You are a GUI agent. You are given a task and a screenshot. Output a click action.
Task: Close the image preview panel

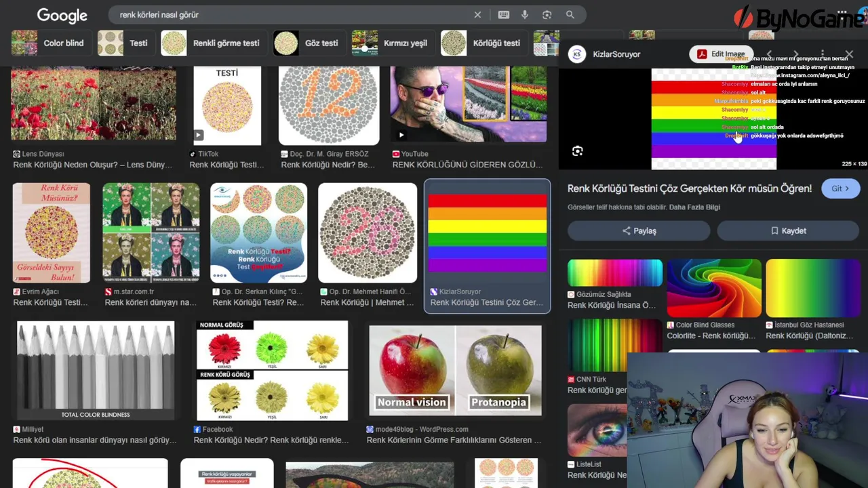[x=849, y=54]
